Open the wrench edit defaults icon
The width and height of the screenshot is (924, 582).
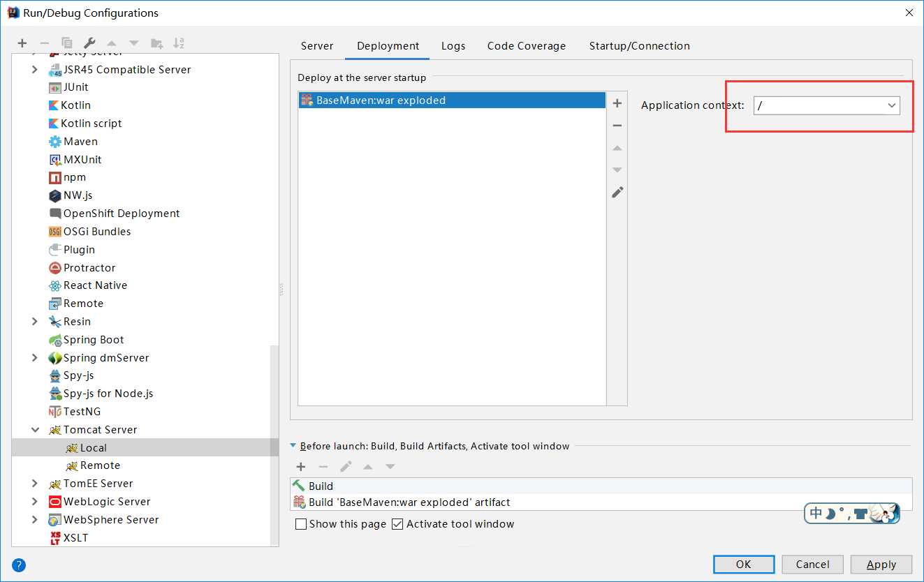click(89, 43)
